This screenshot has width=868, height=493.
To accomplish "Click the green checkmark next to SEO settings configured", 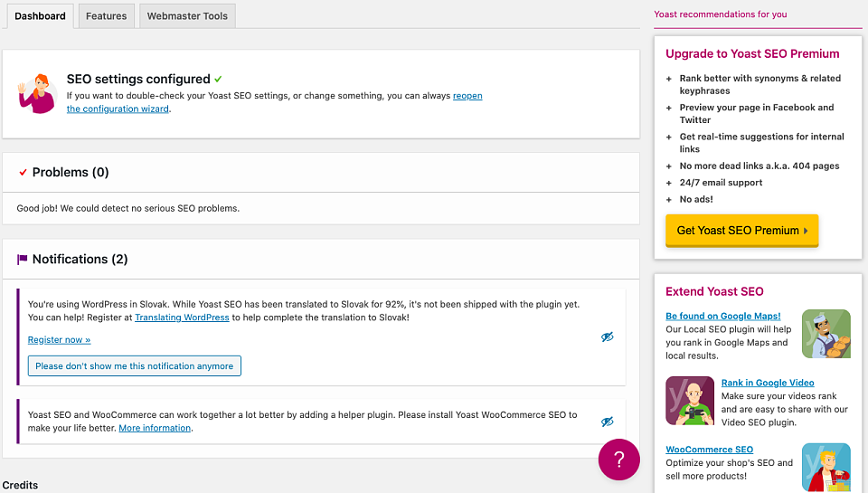I will [x=218, y=80].
